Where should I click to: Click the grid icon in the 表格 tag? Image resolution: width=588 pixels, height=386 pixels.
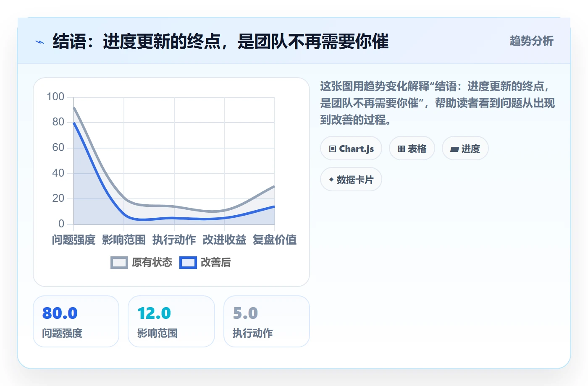pos(402,149)
